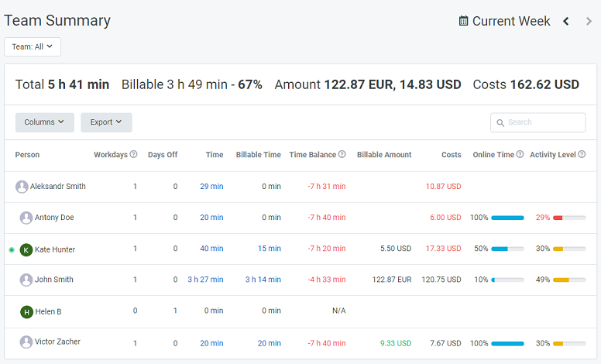
Task: Go to next week arrow
Action: point(589,21)
